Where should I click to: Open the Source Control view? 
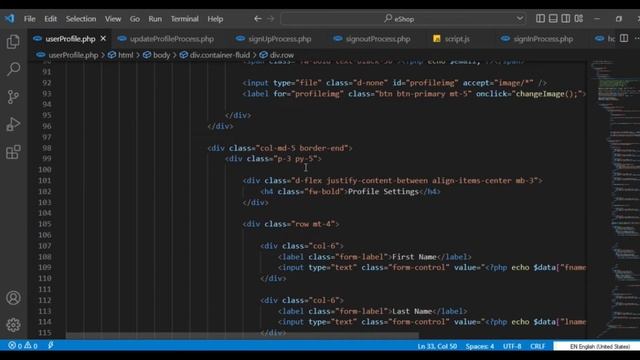click(13, 97)
